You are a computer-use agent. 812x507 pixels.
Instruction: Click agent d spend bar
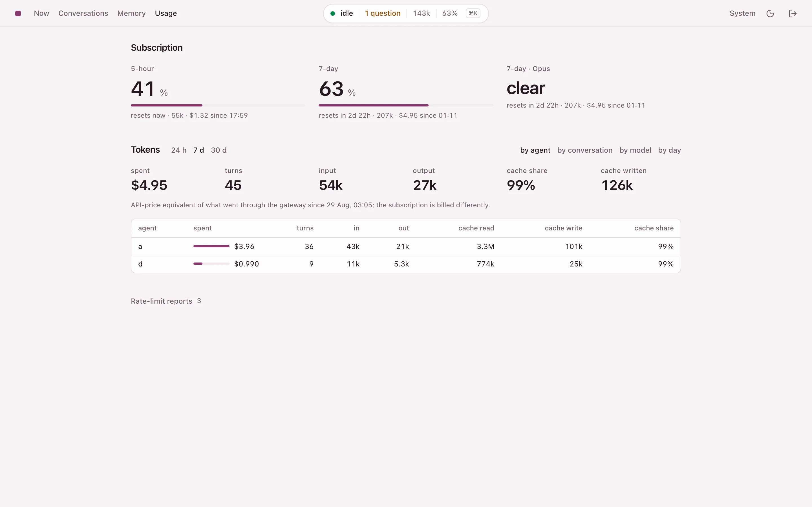[x=211, y=264]
